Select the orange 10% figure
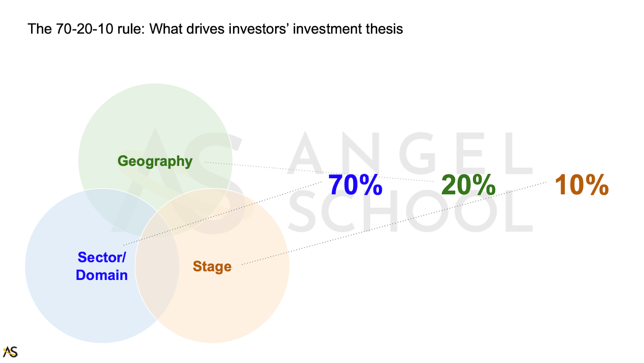644x363 pixels. [581, 184]
